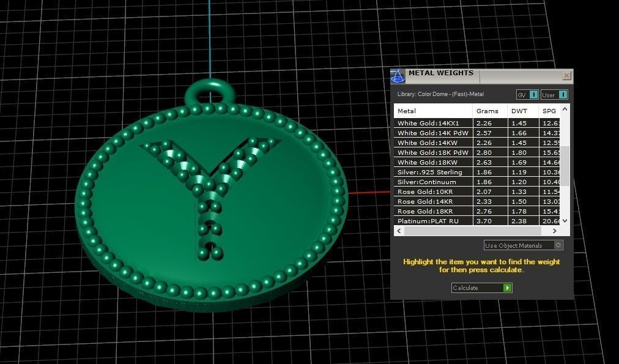Click DWT value 1.78 for 18KR
619x364 pixels.
point(519,211)
